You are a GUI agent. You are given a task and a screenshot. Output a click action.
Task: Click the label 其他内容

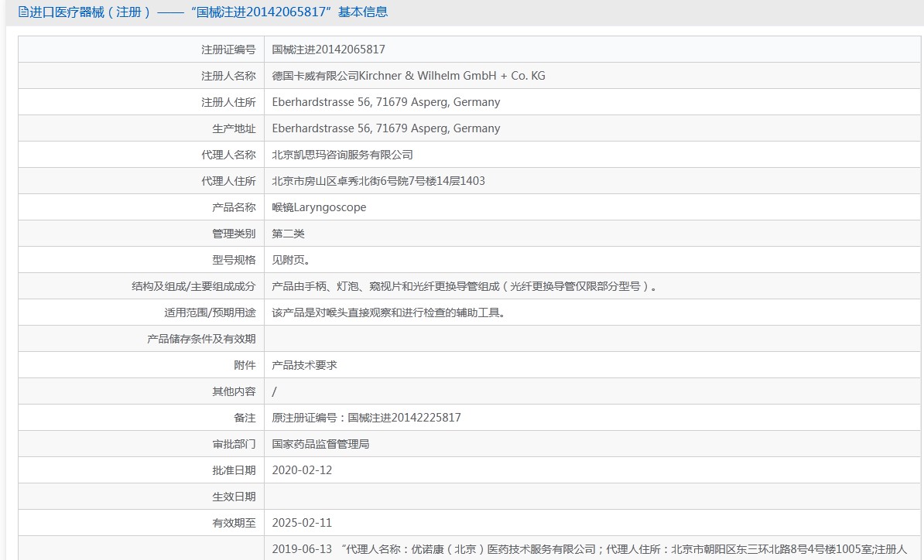(x=234, y=391)
